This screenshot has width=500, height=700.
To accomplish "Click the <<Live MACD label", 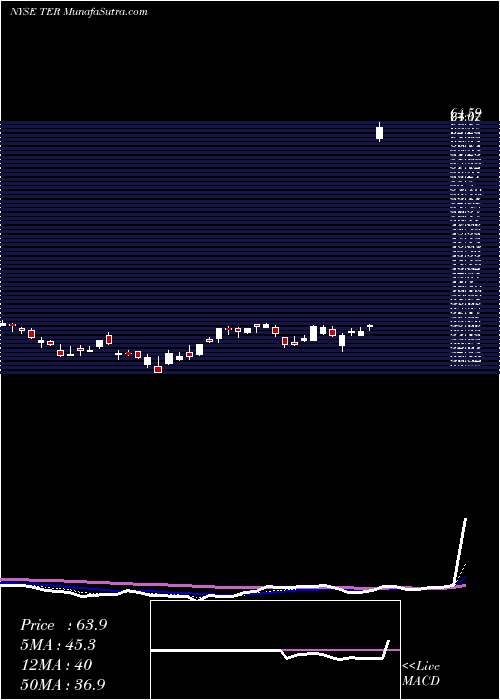I will (421, 674).
